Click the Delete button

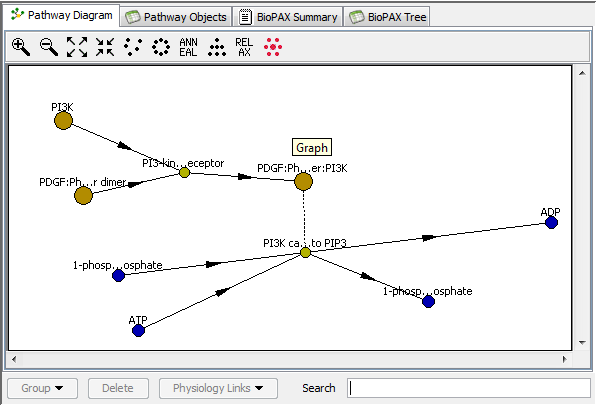click(118, 388)
